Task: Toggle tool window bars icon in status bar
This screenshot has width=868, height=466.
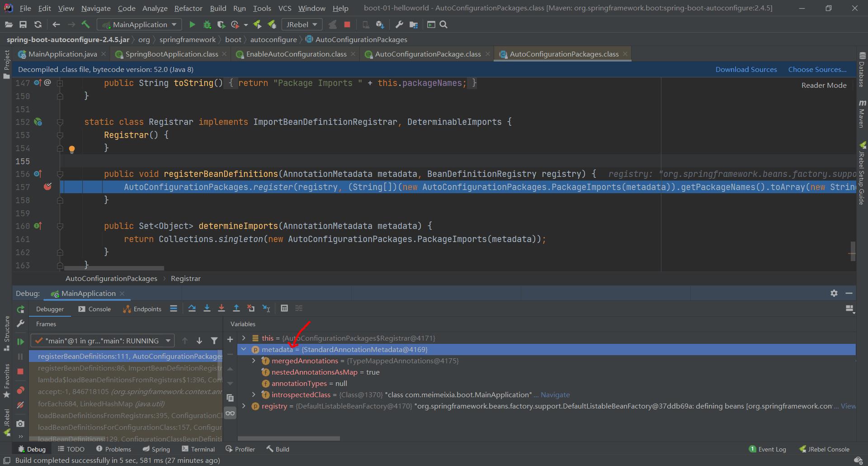Action: [x=7, y=461]
